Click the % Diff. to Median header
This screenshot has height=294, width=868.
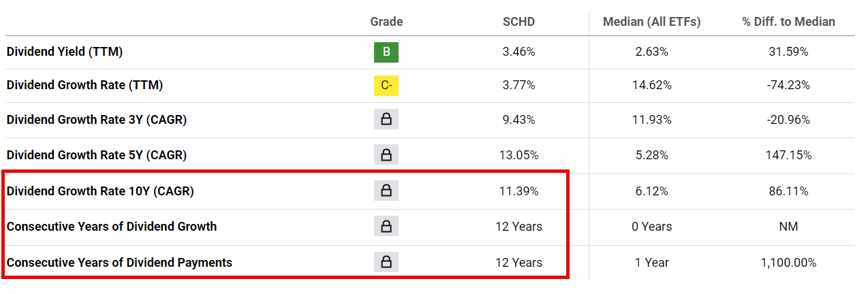(788, 22)
